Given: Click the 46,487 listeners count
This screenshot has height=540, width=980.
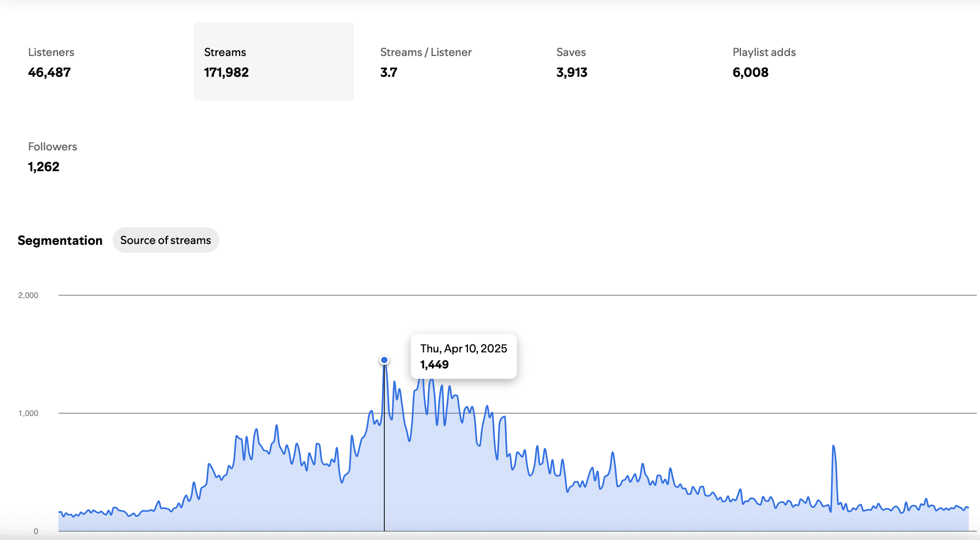Looking at the screenshot, I should click(x=49, y=72).
